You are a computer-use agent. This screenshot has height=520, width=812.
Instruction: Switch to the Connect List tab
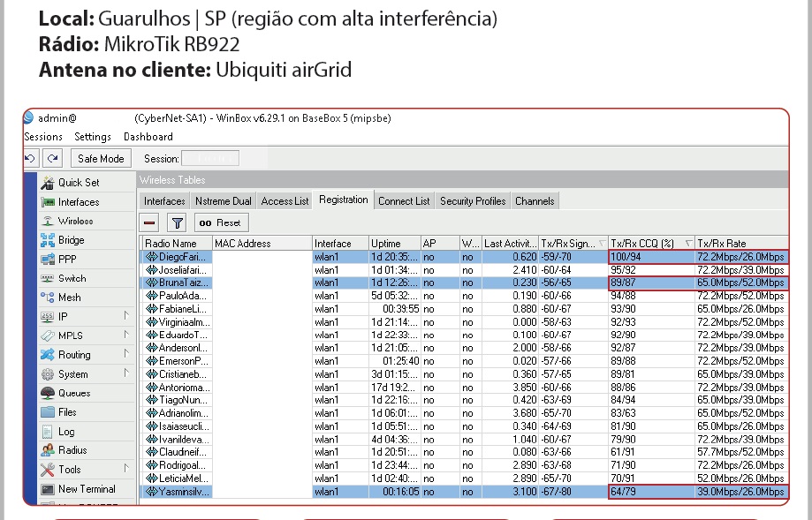404,201
